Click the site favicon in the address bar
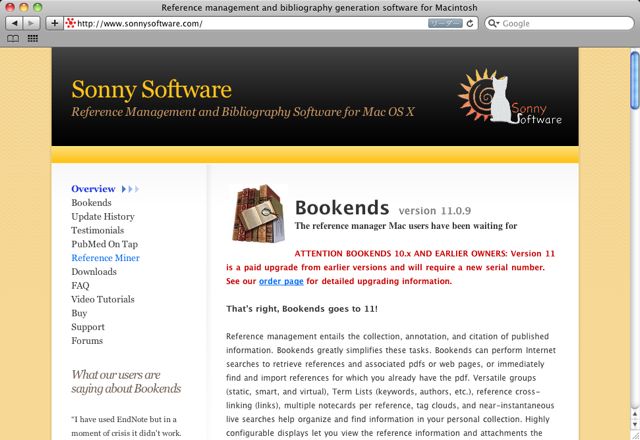 [x=70, y=23]
